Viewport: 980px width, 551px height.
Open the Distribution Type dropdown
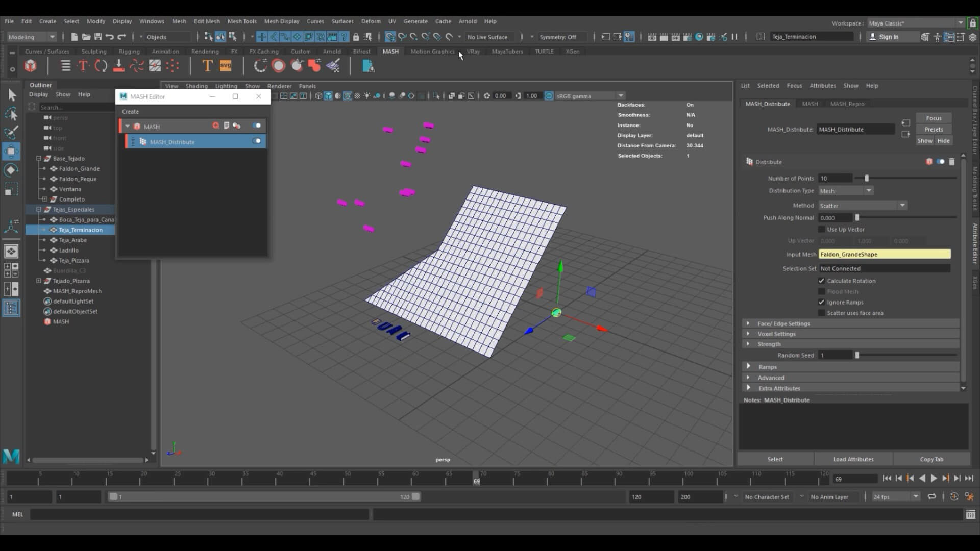click(846, 191)
